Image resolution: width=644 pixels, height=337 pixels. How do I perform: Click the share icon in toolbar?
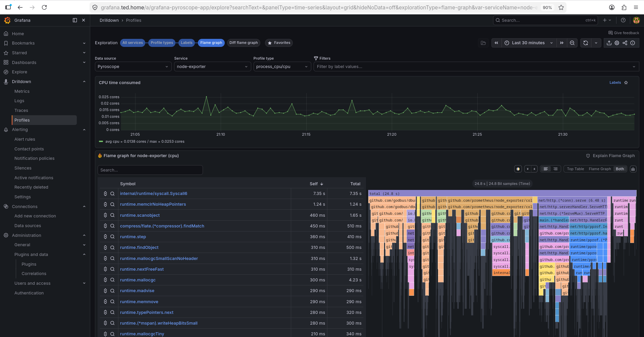[x=625, y=43]
